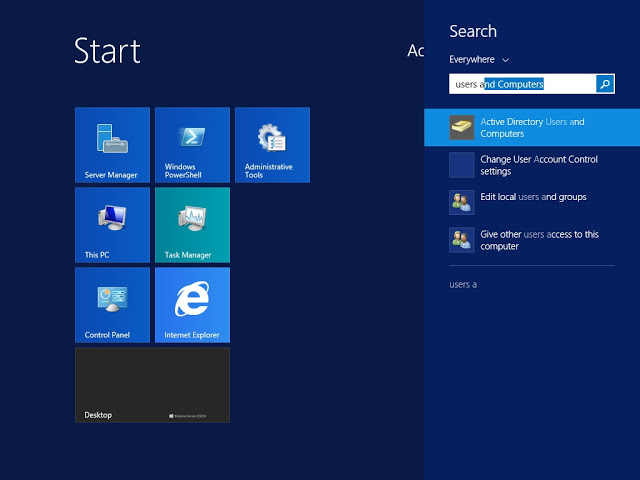Click the magnifying glass search button
The height and width of the screenshot is (480, 640).
605,85
